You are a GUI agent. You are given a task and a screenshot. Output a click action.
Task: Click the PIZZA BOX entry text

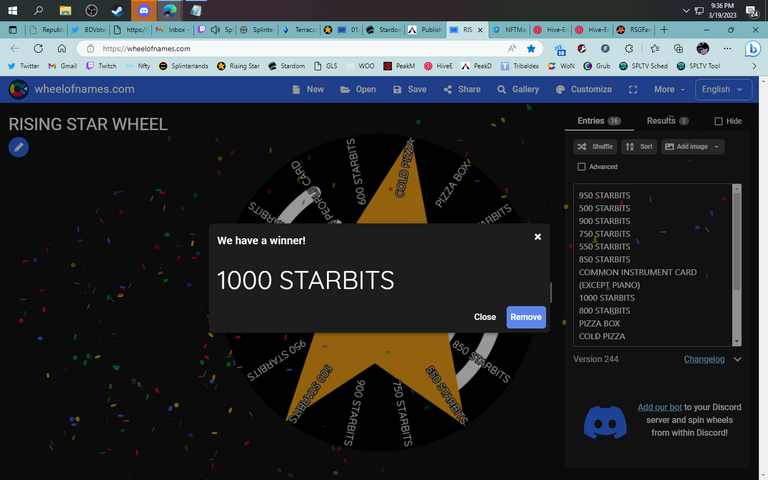coord(599,323)
